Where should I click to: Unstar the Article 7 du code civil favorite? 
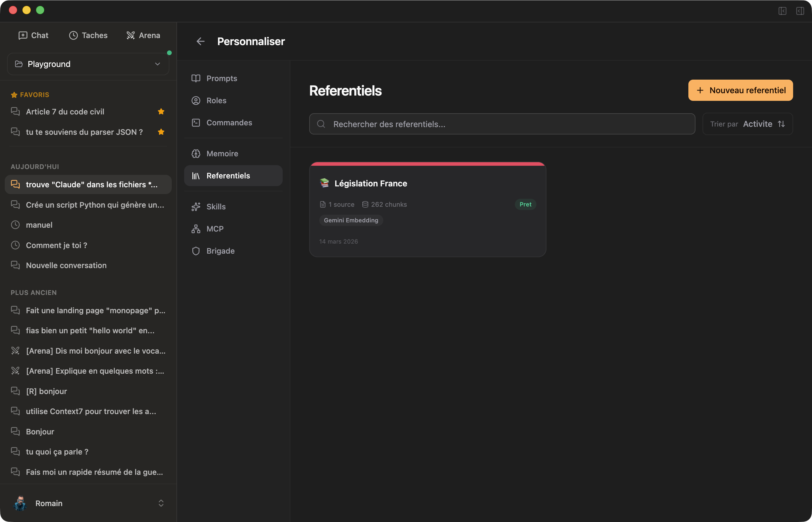point(161,111)
